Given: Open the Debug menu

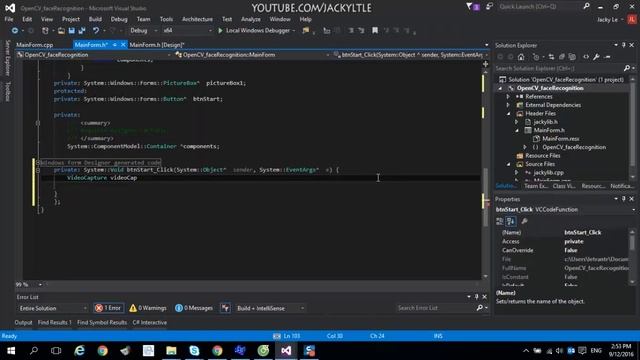Looking at the screenshot, I should coord(119,19).
